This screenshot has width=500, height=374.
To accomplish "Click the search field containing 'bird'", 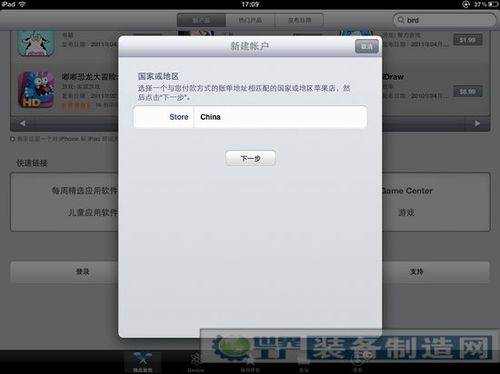I will tap(445, 20).
